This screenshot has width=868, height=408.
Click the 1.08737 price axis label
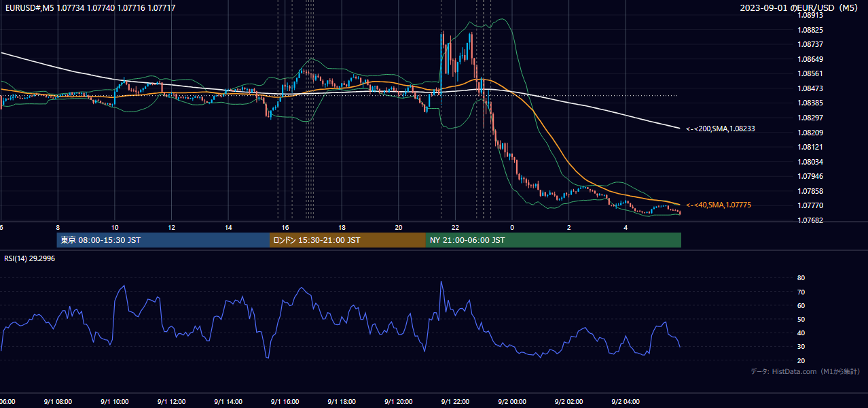tap(811, 44)
